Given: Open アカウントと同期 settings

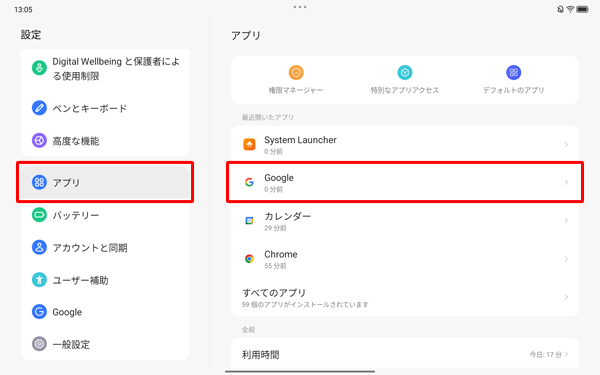Looking at the screenshot, I should (105, 247).
